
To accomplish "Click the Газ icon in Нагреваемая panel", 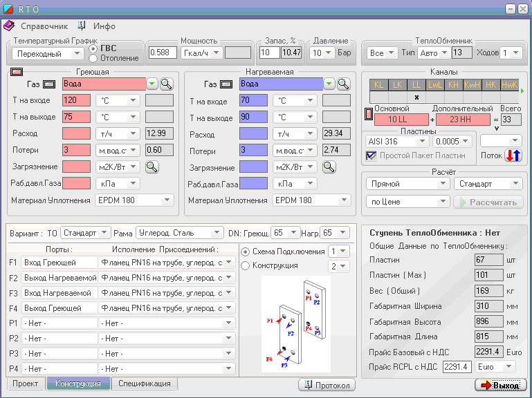I will (x=226, y=84).
